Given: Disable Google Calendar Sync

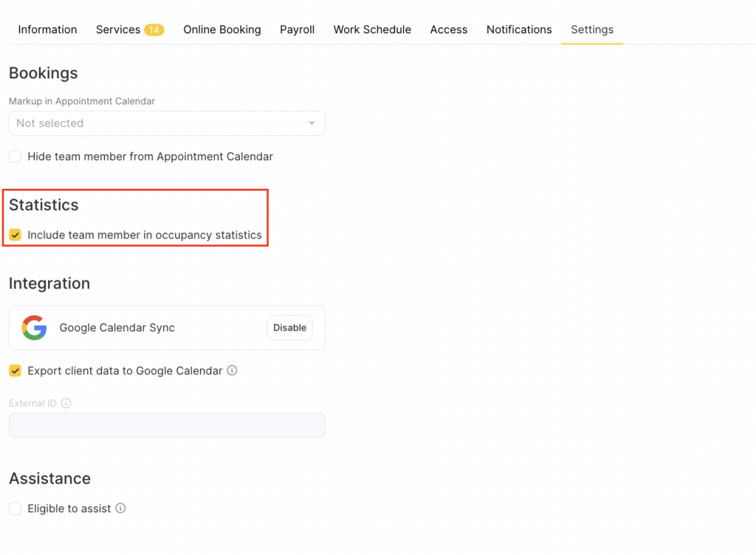Looking at the screenshot, I should tap(289, 328).
